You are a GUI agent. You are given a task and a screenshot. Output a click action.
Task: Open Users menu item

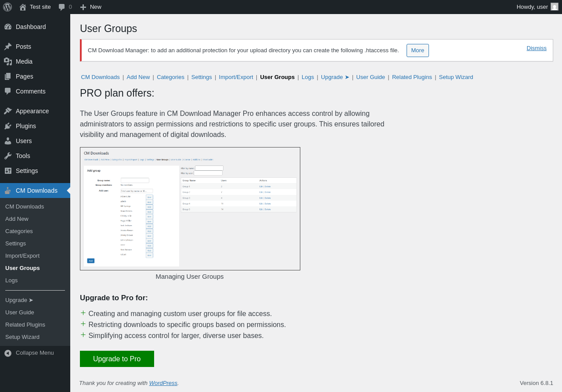[x=35, y=141]
